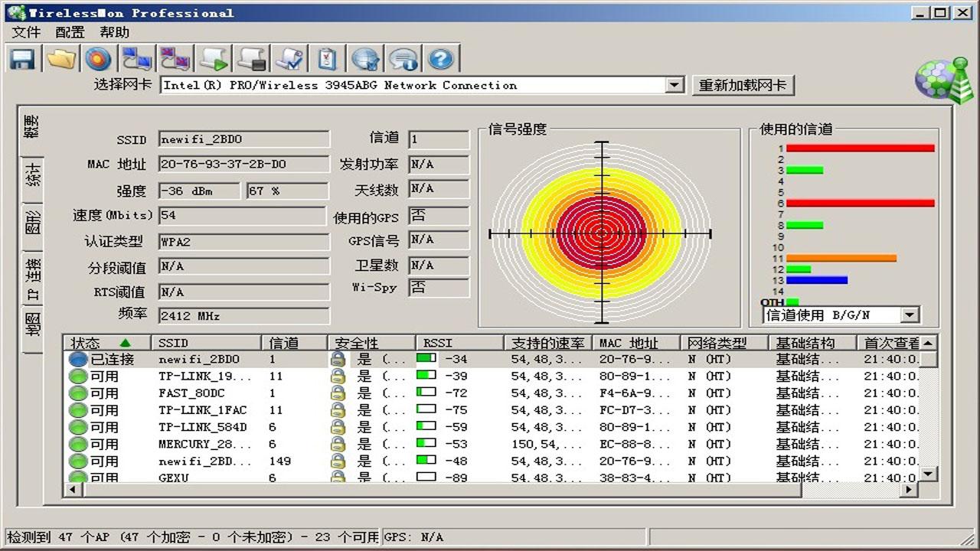The image size is (980, 551).
Task: Open the 帮助 menu
Action: coord(114,32)
